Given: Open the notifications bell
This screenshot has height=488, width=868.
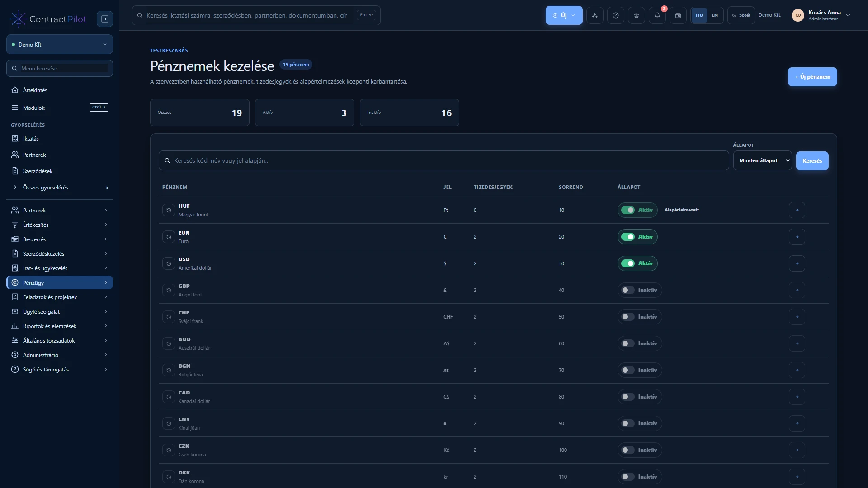Looking at the screenshot, I should pos(657,15).
